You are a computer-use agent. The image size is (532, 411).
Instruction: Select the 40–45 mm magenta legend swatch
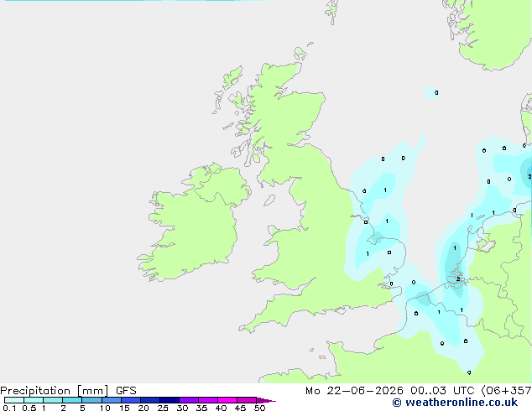pyautogui.click(x=227, y=400)
